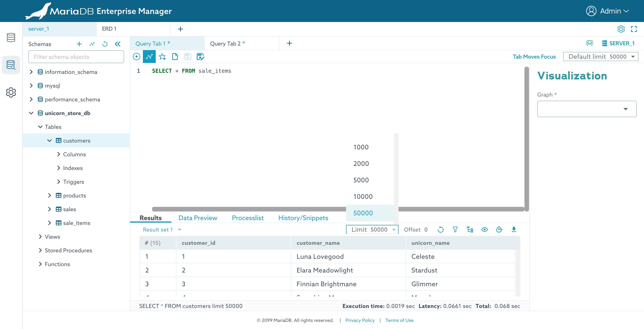Open the Graph type dropdown
This screenshot has height=329, width=644.
pyautogui.click(x=587, y=109)
